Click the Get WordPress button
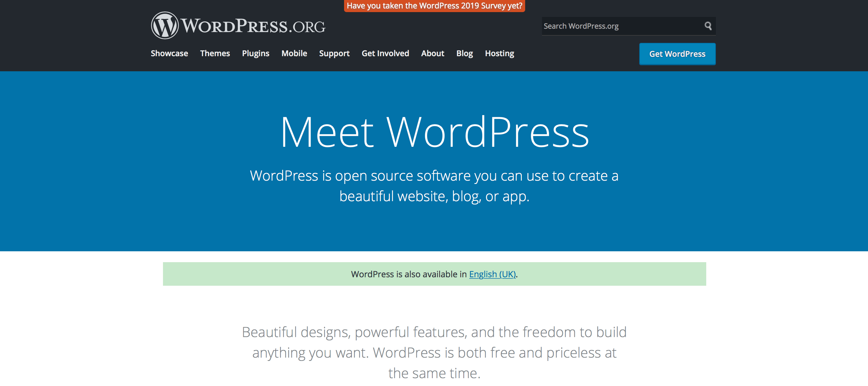Viewport: 868px width, 386px height. coord(677,54)
